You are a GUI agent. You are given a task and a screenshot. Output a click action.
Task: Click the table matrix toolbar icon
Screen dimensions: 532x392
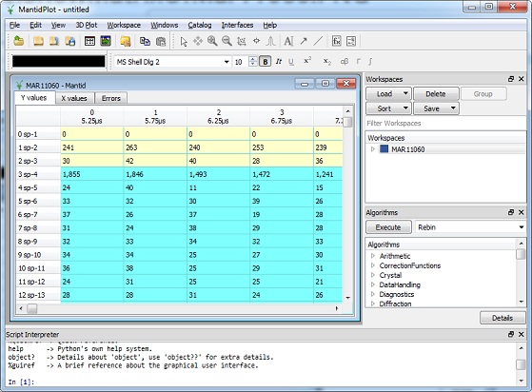[89, 41]
